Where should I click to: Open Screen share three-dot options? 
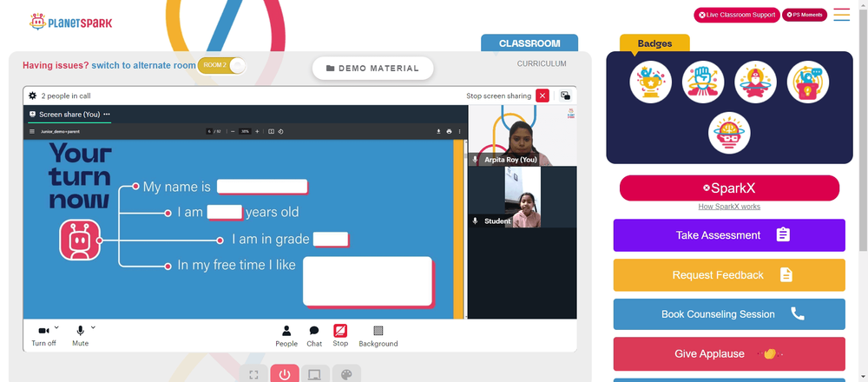pyautogui.click(x=107, y=114)
